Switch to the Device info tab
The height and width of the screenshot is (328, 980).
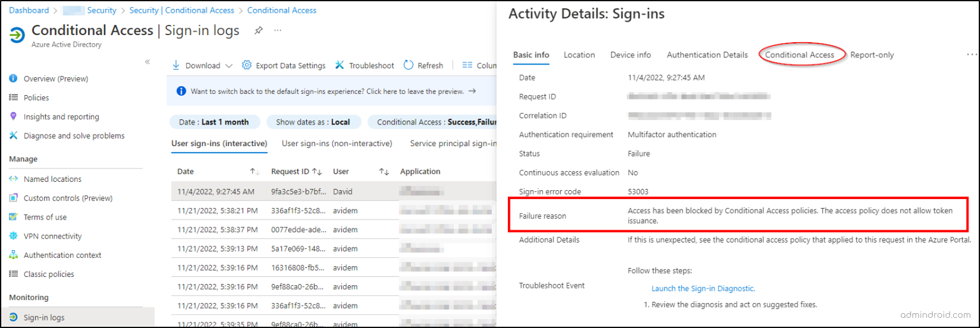[630, 55]
